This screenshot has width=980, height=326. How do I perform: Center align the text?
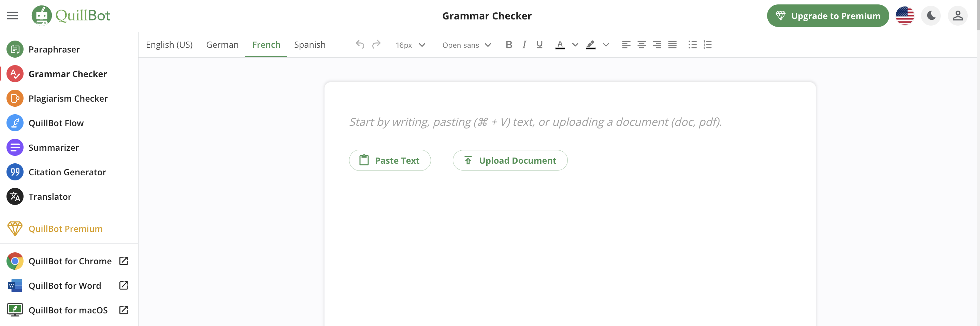point(642,45)
